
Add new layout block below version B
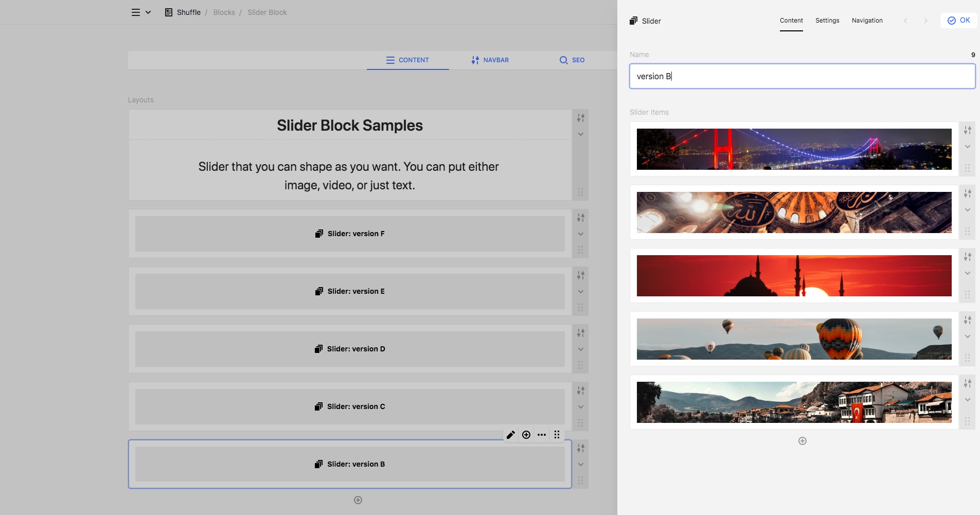coord(358,500)
